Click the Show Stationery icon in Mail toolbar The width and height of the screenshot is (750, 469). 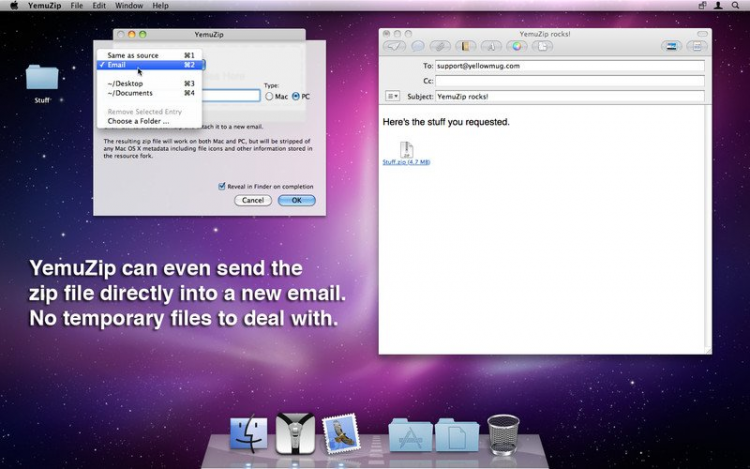coord(697,46)
